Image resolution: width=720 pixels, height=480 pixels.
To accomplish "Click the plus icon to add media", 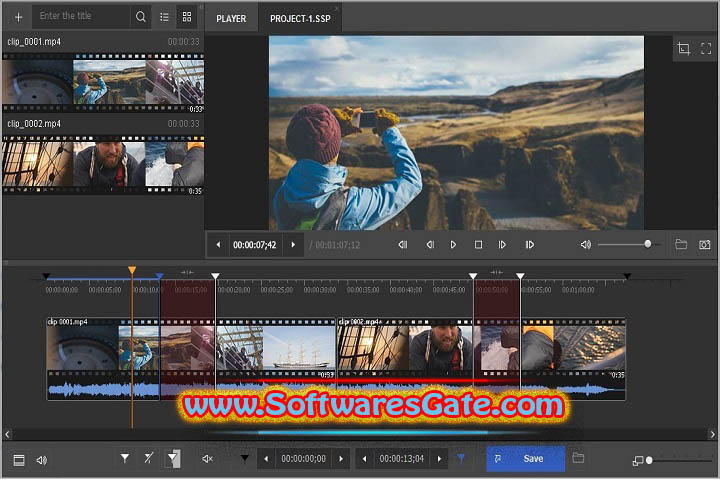I will [x=18, y=17].
